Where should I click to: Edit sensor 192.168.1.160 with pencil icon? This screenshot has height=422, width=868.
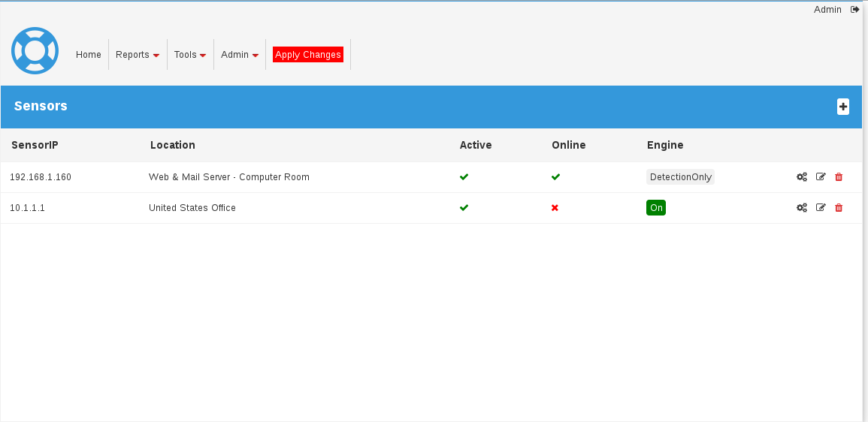pyautogui.click(x=821, y=177)
